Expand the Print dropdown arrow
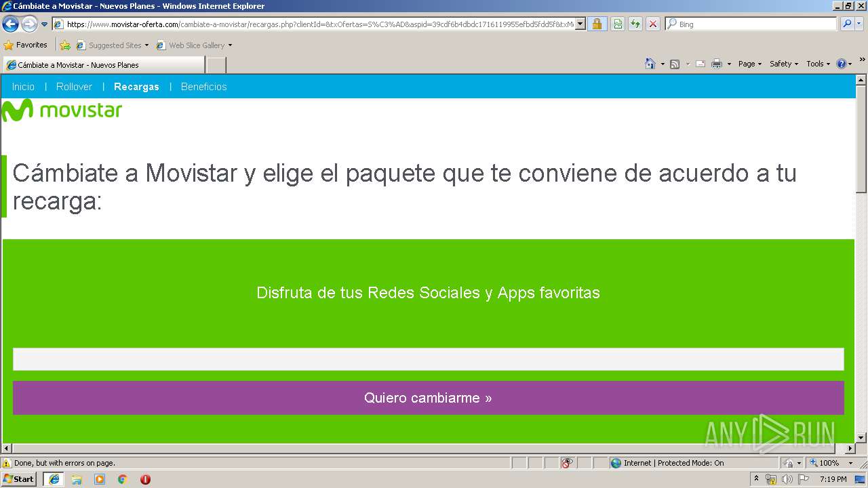 pyautogui.click(x=729, y=64)
